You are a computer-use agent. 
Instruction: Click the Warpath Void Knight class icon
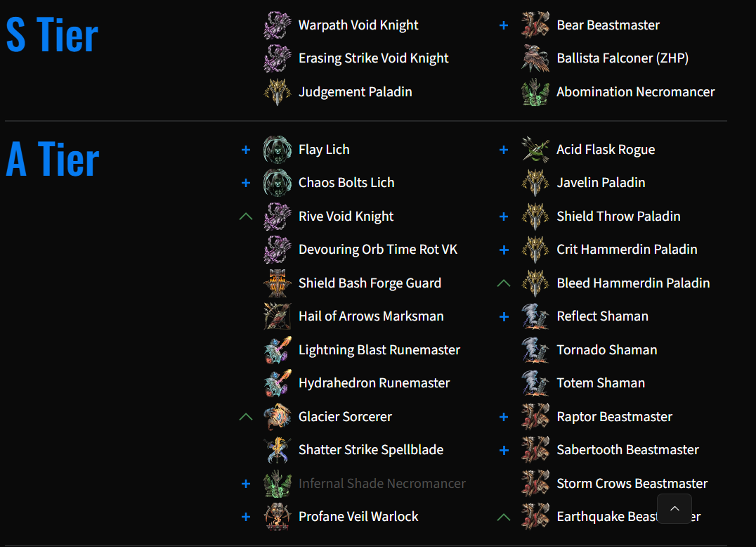(x=278, y=25)
